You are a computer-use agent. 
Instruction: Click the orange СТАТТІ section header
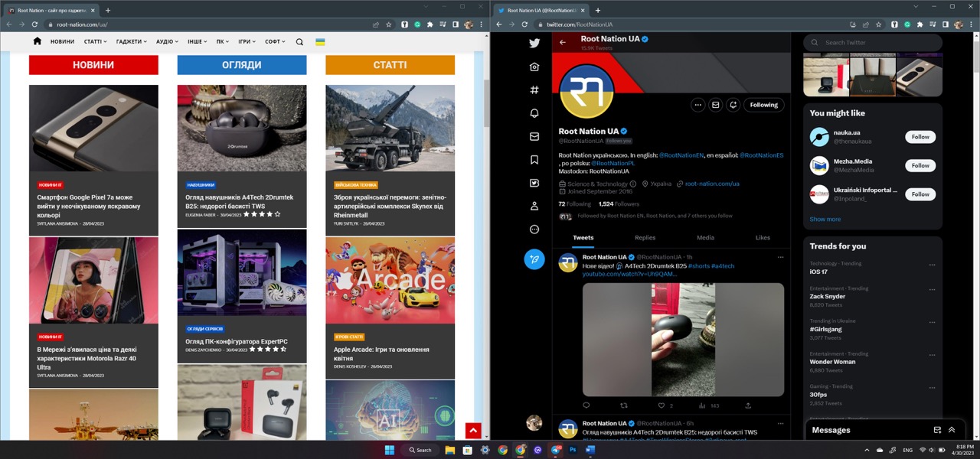pos(390,65)
